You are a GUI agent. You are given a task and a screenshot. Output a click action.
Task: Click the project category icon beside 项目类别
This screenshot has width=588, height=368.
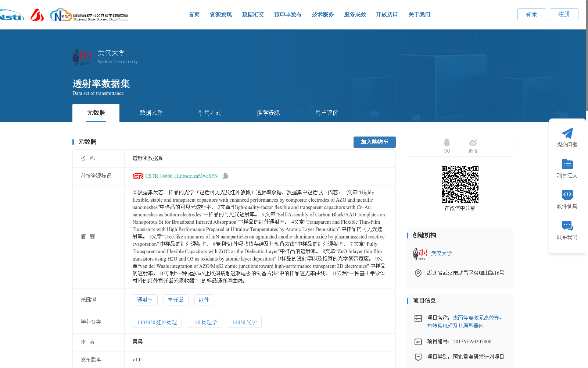(x=418, y=357)
